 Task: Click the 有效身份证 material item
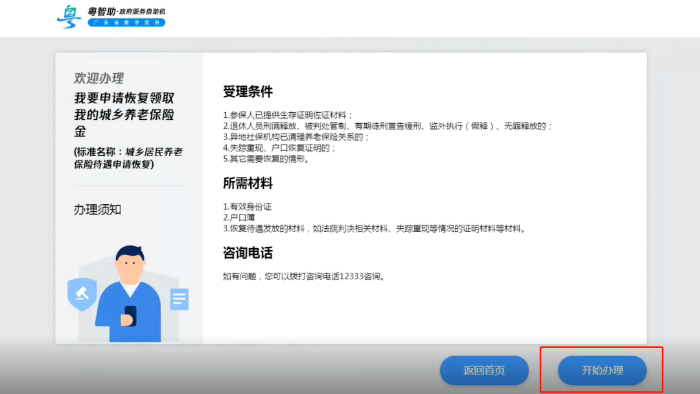click(x=247, y=207)
